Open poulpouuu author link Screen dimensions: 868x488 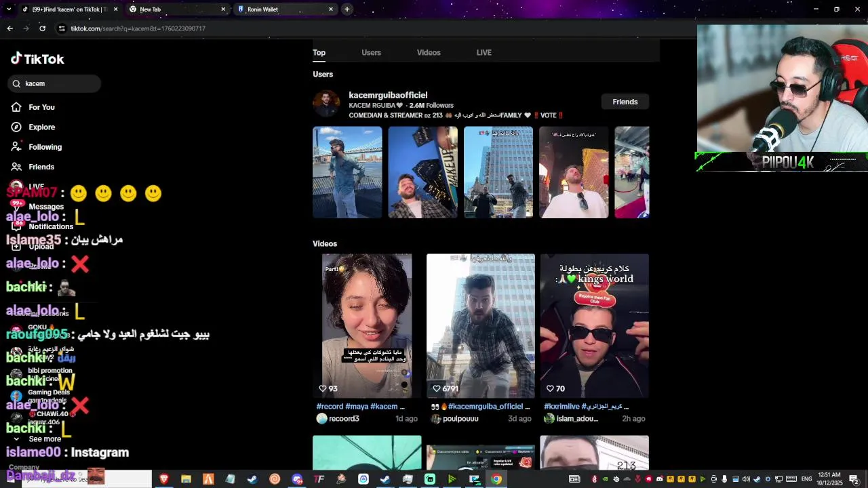point(460,419)
